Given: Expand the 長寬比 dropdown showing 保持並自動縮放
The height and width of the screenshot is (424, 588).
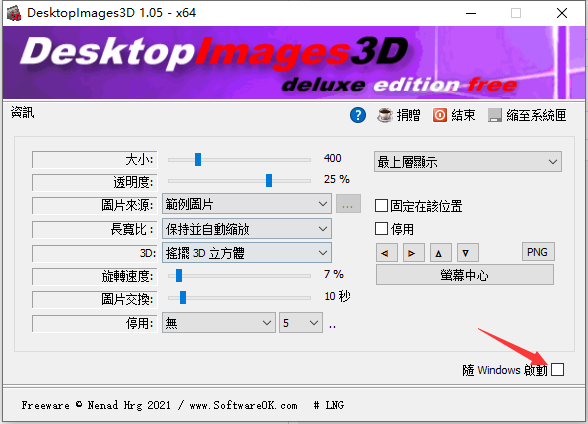Looking at the screenshot, I should (x=247, y=229).
